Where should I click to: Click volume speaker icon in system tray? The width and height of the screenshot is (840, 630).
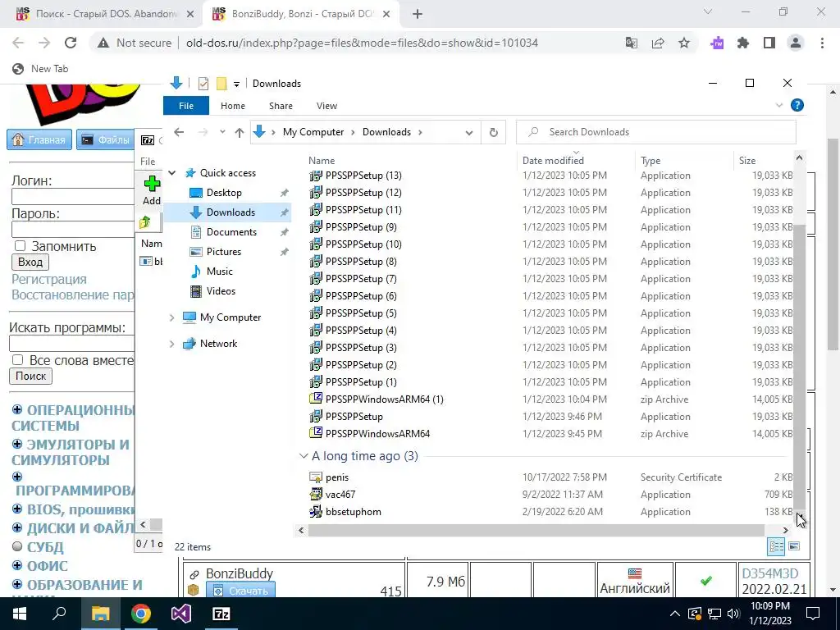coord(733,614)
